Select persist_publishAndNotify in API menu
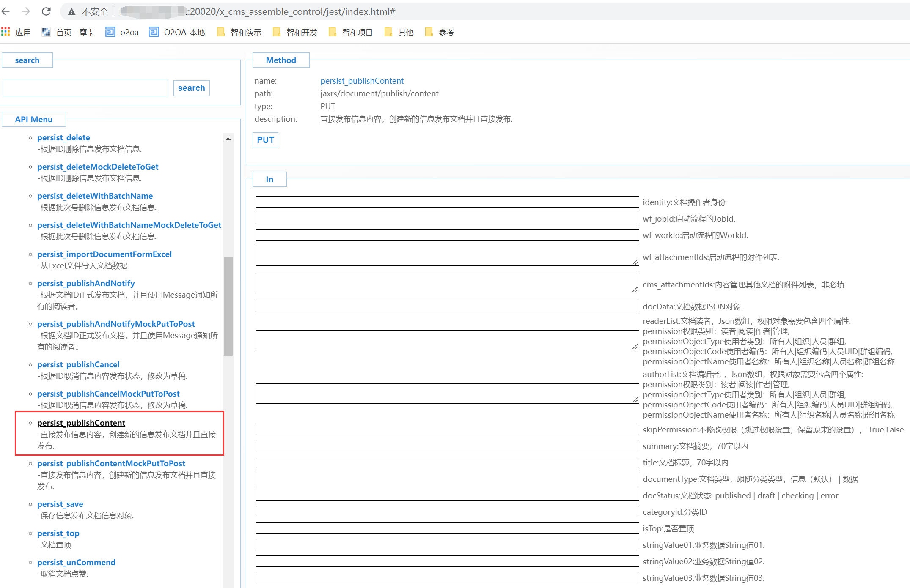The height and width of the screenshot is (588, 910). [86, 283]
